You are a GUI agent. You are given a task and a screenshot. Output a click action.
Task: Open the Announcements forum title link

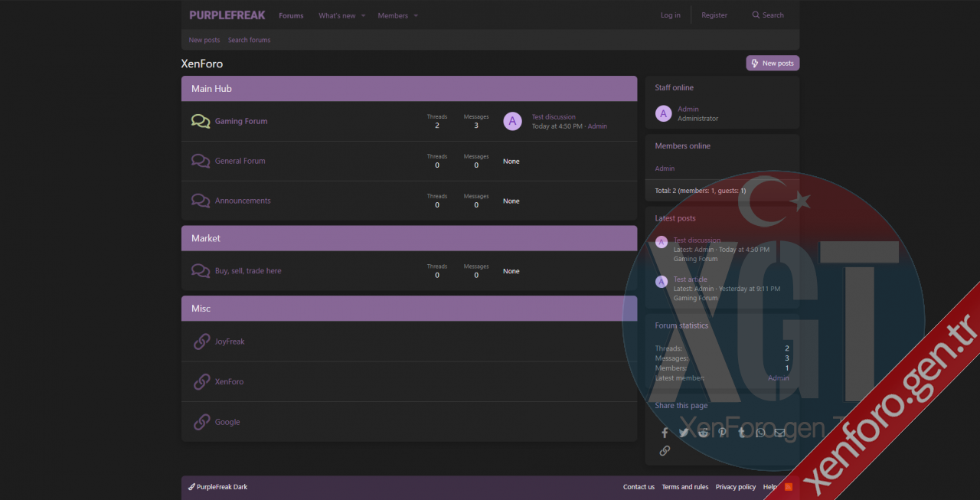pos(243,201)
